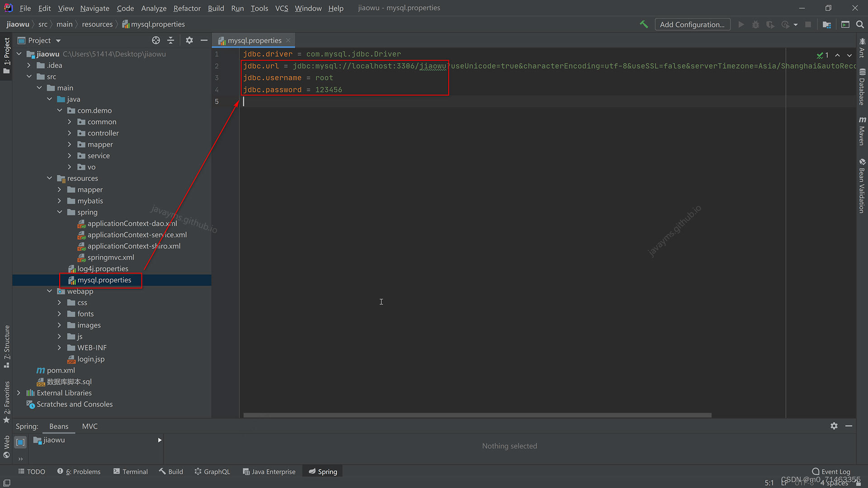Hide the Project tool window

pyautogui.click(x=204, y=41)
